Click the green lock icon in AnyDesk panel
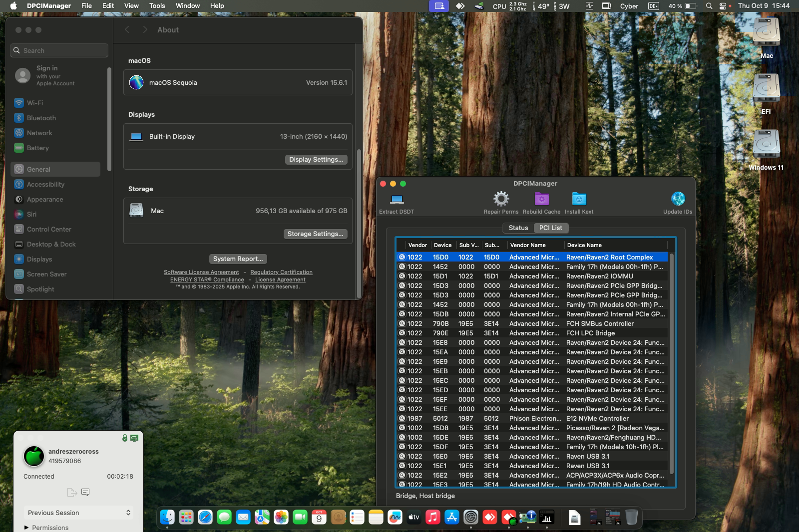Screen dimensions: 799x532 click(125, 438)
